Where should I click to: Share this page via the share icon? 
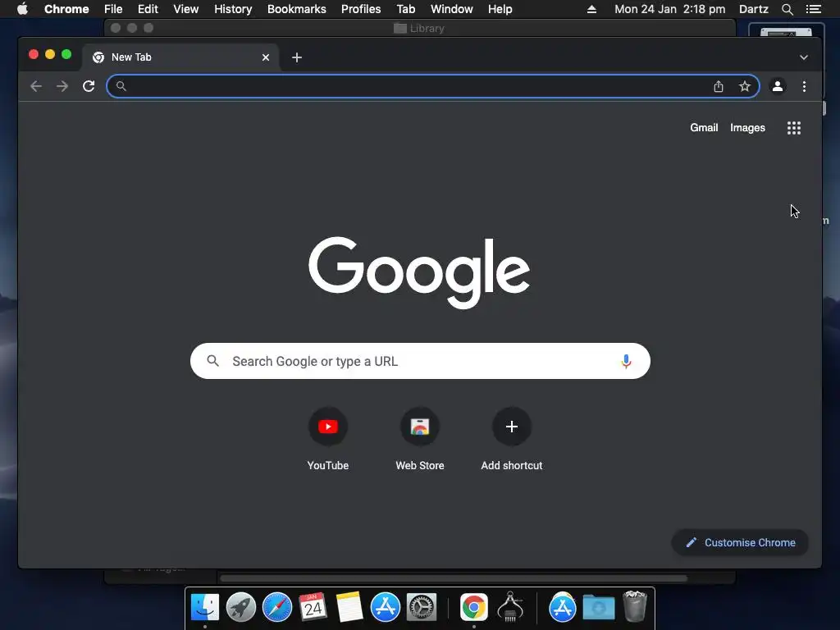coord(719,86)
